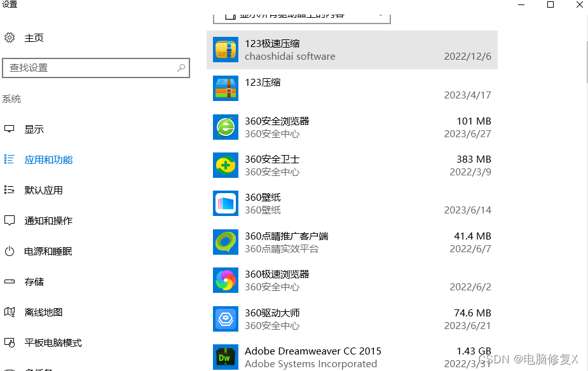Click the 101 MB size value
The width and height of the screenshot is (588, 371).
click(x=474, y=121)
